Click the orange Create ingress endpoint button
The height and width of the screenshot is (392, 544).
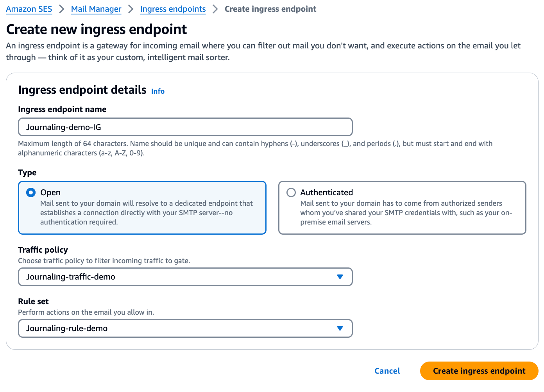(479, 371)
